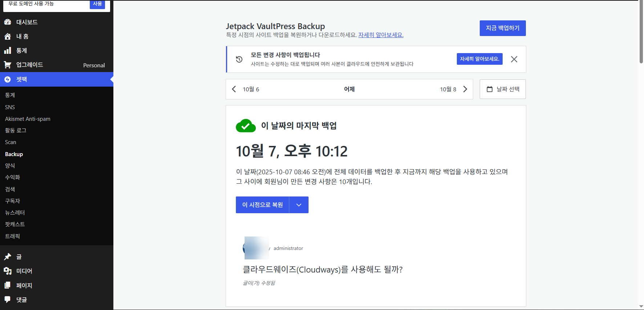Go to next day 10월 8 arrow
This screenshot has width=644, height=310.
(x=465, y=89)
